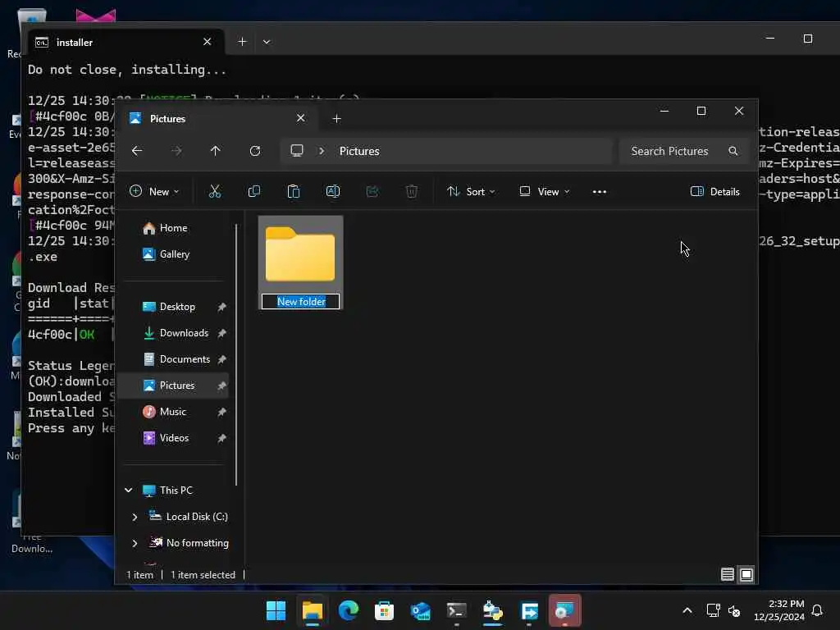Open Microsoft Store from the taskbar

(x=384, y=610)
